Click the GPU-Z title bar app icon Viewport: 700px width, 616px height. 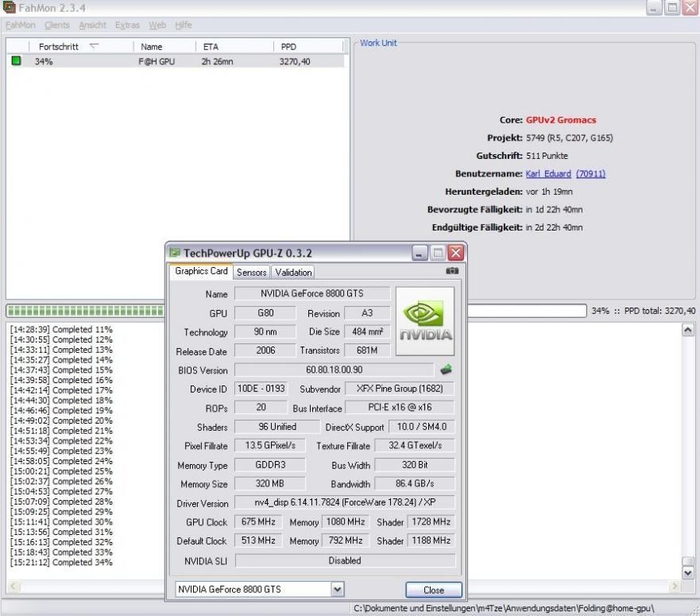tap(175, 253)
